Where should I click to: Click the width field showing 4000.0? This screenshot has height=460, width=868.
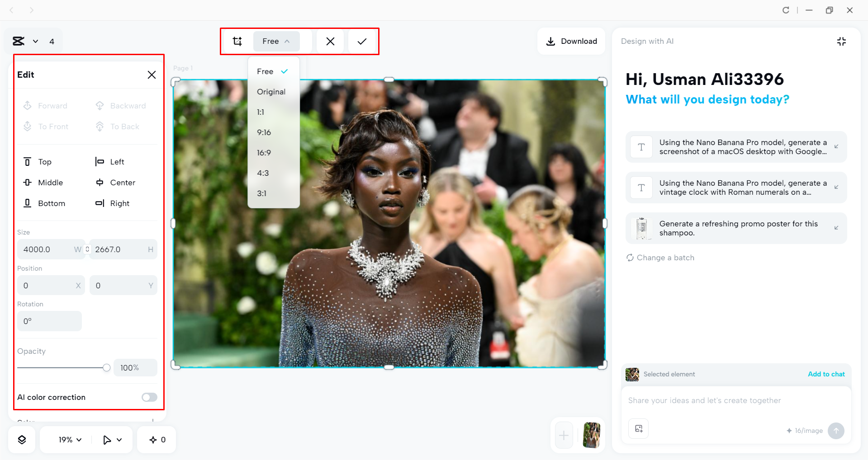[50, 249]
